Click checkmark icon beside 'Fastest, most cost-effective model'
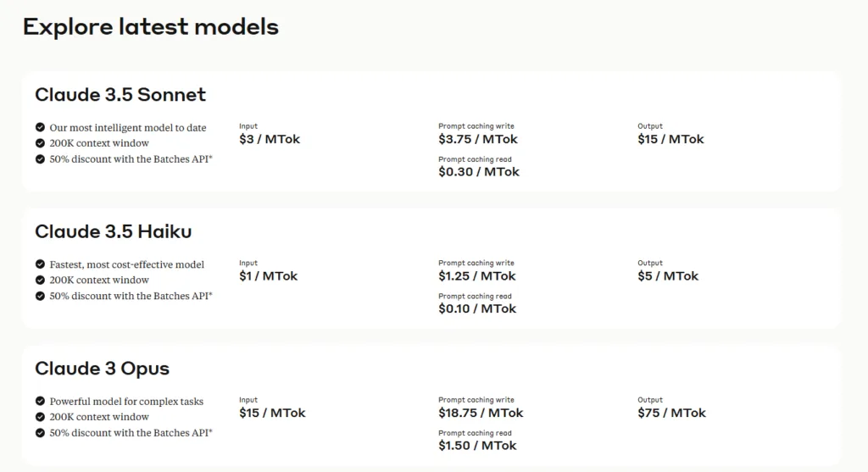Image resolution: width=868 pixels, height=472 pixels. [x=40, y=264]
